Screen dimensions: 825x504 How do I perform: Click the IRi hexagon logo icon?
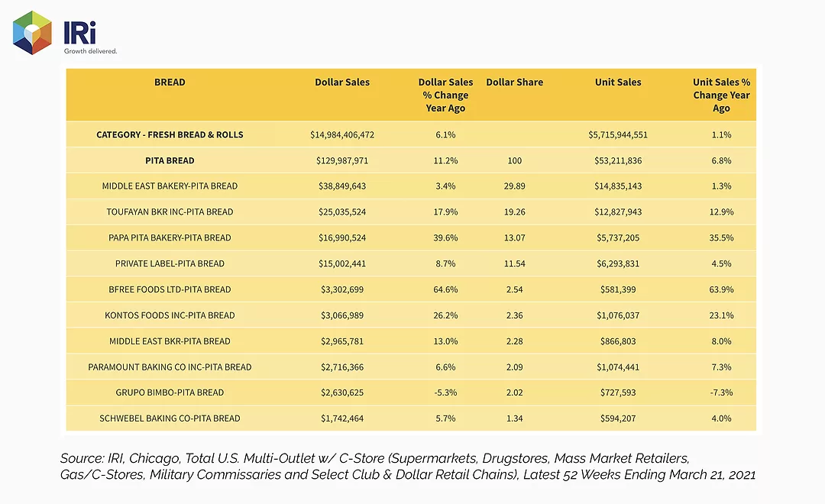click(x=32, y=33)
